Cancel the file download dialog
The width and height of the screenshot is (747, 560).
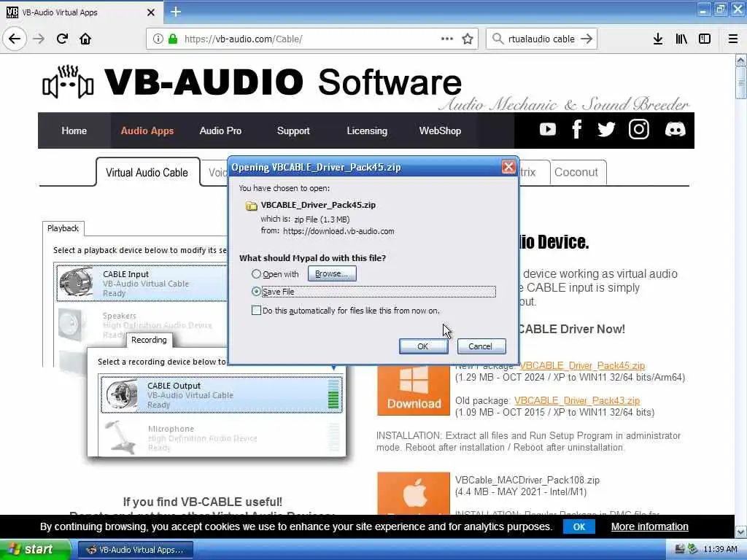coord(481,346)
